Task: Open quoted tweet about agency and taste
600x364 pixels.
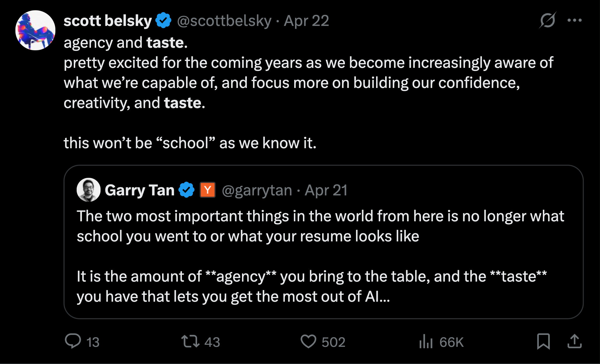Action: [x=321, y=256]
